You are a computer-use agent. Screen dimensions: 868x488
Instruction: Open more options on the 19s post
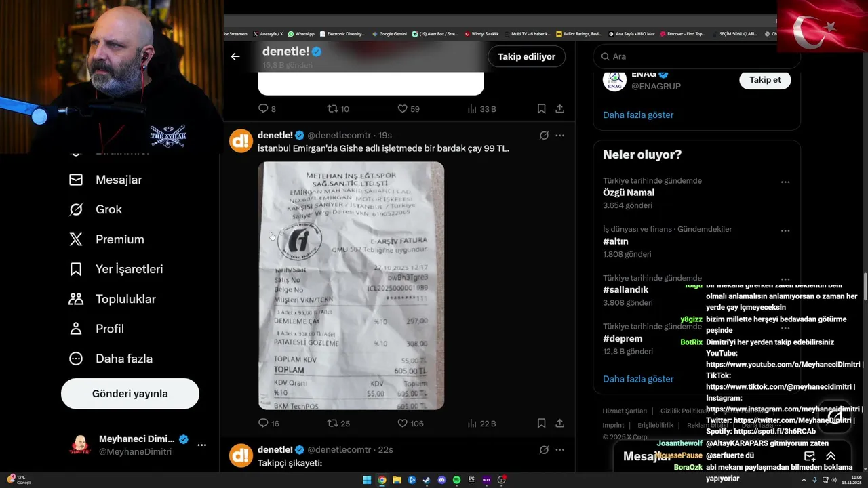559,136
